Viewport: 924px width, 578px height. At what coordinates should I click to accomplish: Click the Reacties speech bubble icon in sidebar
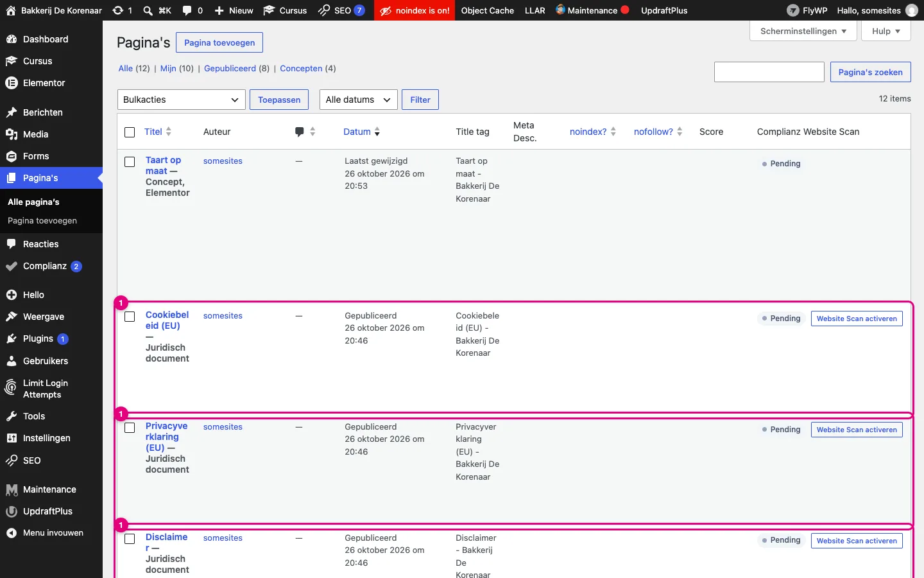click(11, 244)
